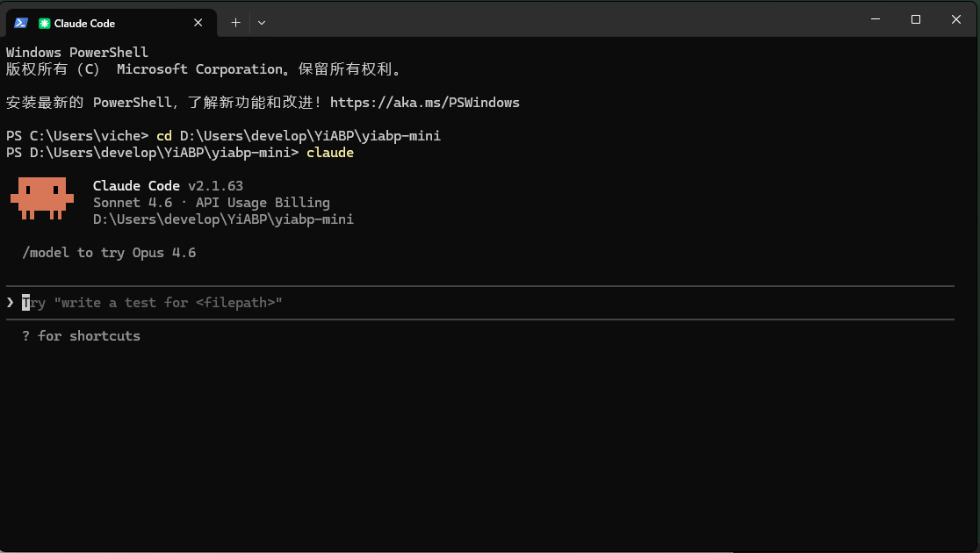Click the prompt chevron before the input

pos(11,303)
